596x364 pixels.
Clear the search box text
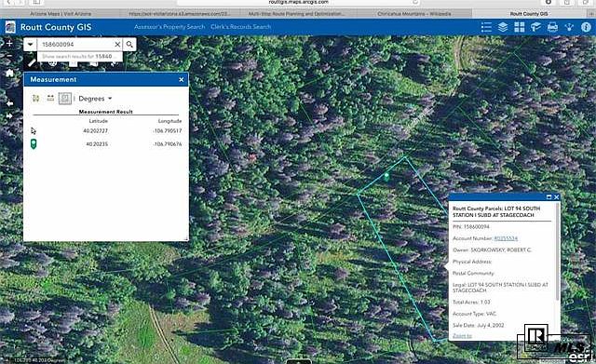(x=118, y=45)
